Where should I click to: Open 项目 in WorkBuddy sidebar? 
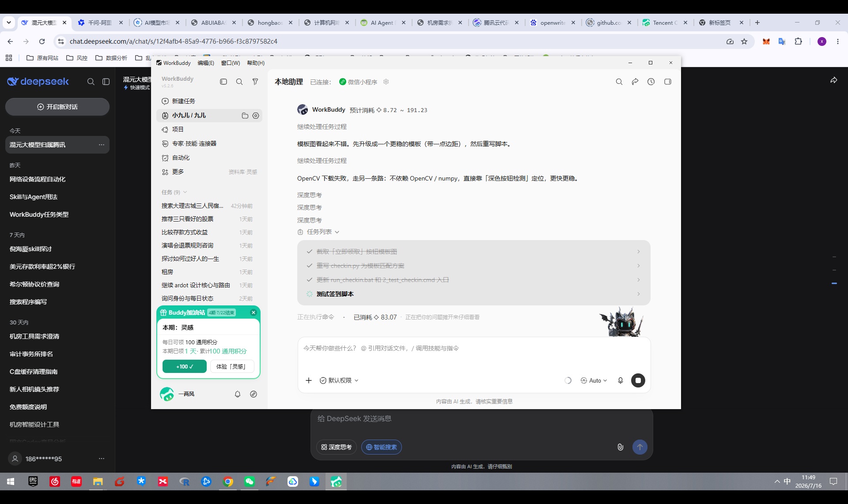tap(209, 129)
